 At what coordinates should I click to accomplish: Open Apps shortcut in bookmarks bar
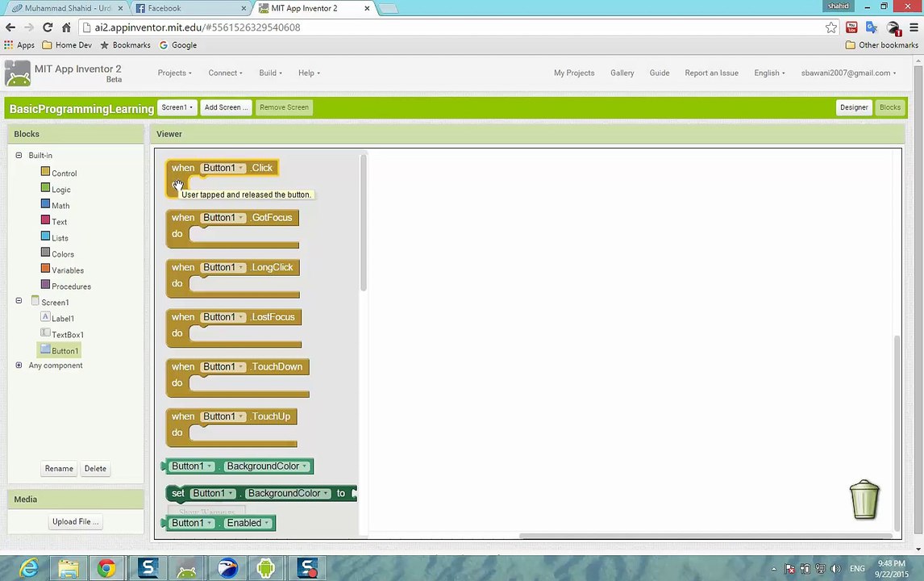pyautogui.click(x=19, y=45)
